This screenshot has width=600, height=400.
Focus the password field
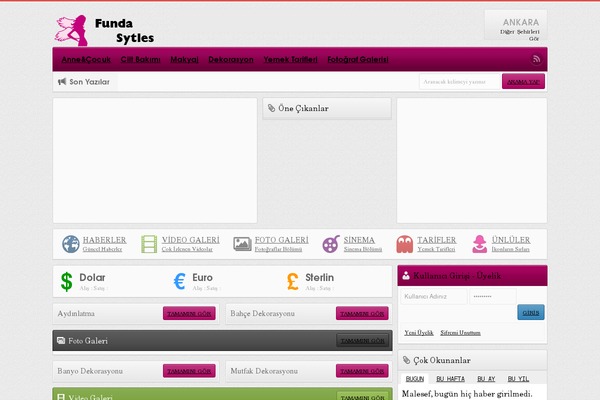pyautogui.click(x=493, y=297)
